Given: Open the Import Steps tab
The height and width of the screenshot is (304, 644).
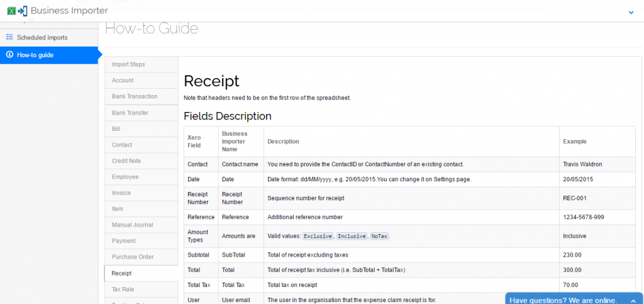Looking at the screenshot, I should pos(142,64).
